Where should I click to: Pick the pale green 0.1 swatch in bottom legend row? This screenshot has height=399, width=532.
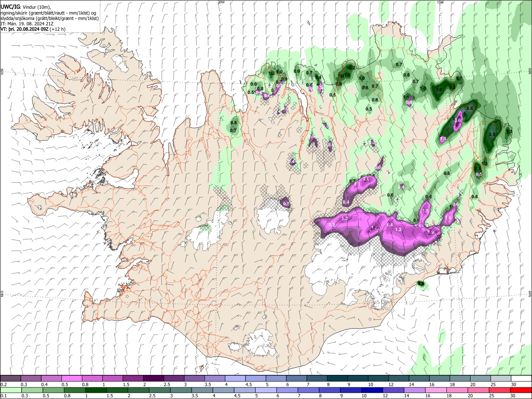[x=10, y=390]
